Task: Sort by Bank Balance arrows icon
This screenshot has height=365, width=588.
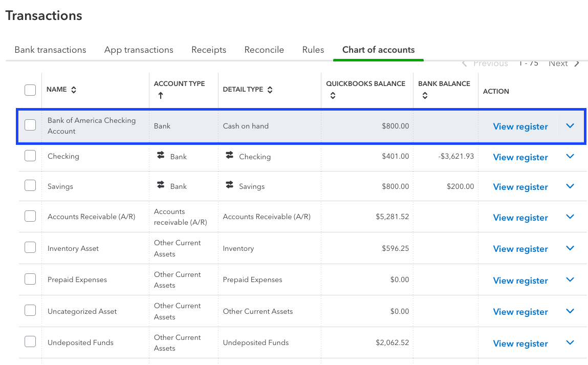Action: pos(425,96)
